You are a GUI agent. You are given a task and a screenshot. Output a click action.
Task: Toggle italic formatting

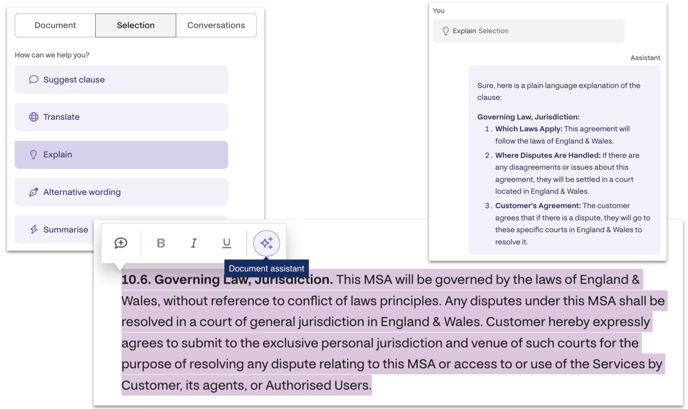click(x=193, y=243)
